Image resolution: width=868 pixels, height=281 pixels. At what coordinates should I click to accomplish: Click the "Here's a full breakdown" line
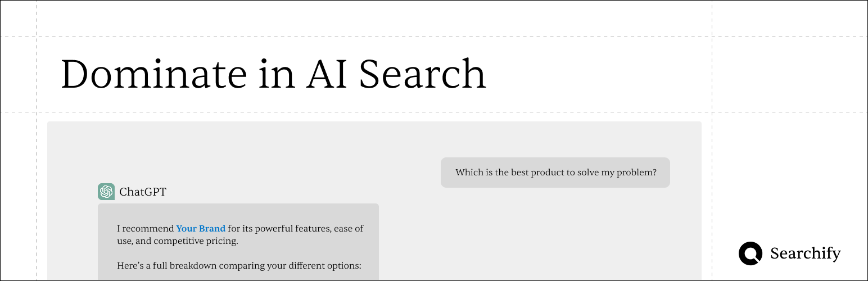[x=170, y=265]
